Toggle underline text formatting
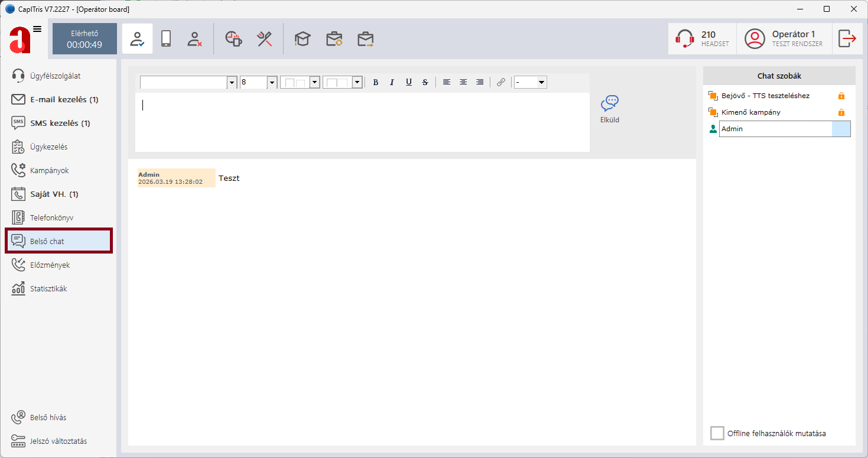Viewport: 868px width, 458px height. click(408, 82)
